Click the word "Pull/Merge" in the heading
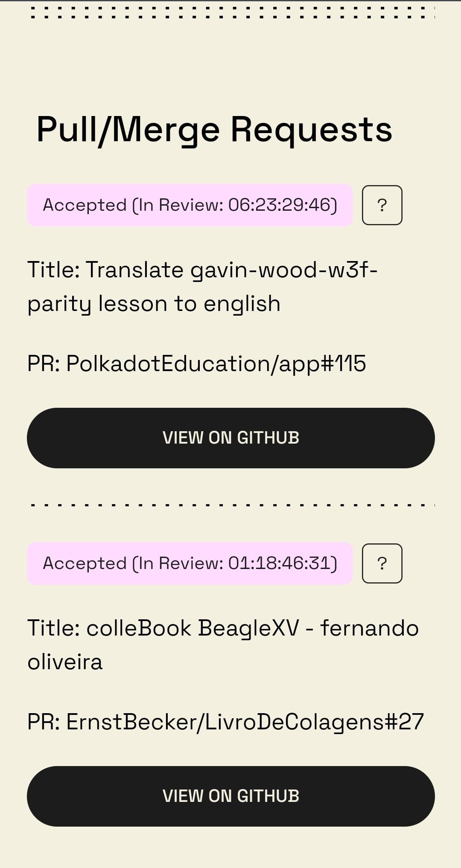 point(128,130)
